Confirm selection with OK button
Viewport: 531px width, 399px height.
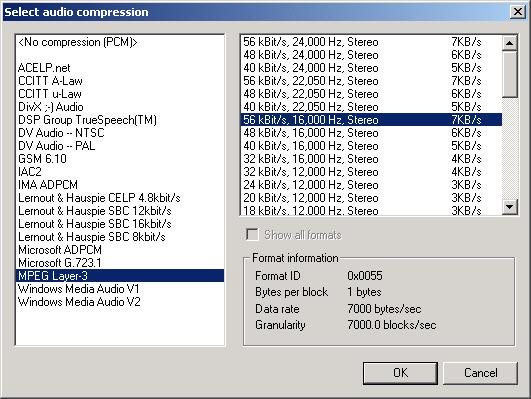pos(400,373)
